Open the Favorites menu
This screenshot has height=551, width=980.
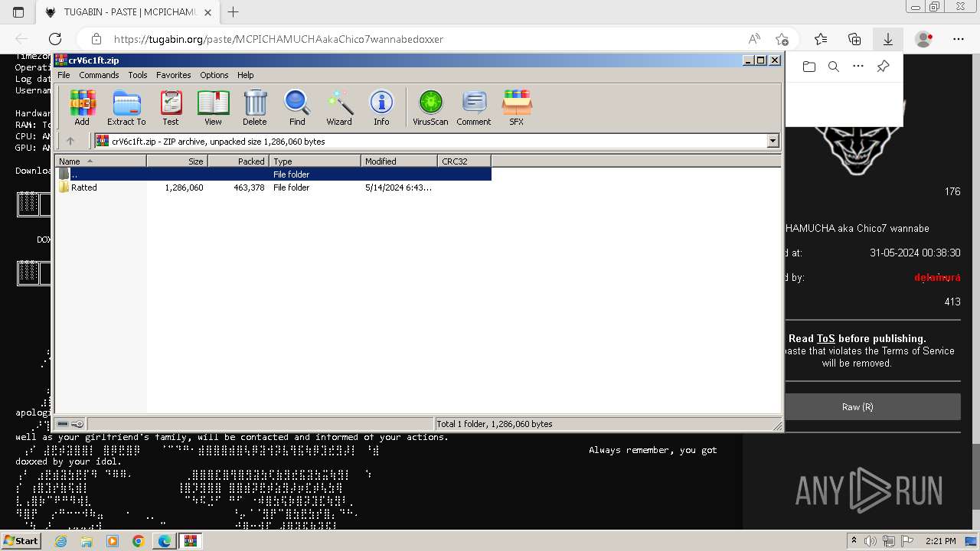tap(174, 75)
